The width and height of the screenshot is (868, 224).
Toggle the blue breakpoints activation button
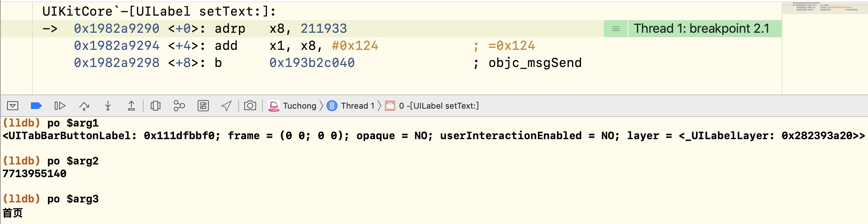pos(36,106)
